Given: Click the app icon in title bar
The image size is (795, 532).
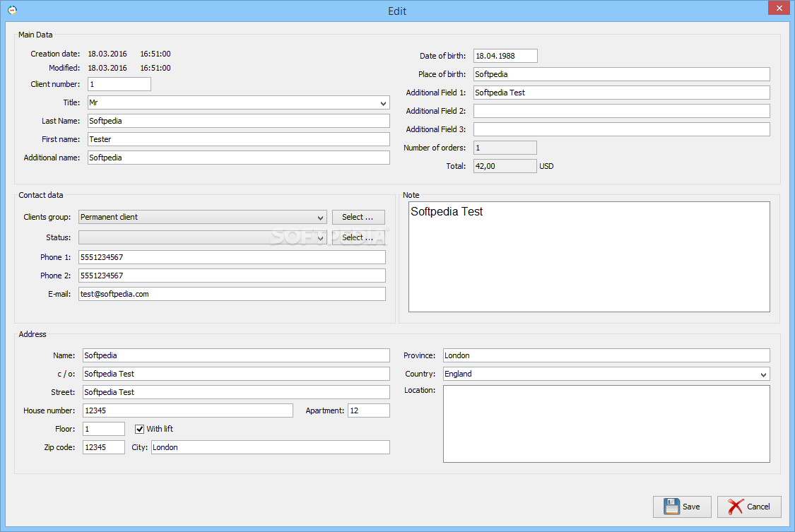Looking at the screenshot, I should pos(12,10).
